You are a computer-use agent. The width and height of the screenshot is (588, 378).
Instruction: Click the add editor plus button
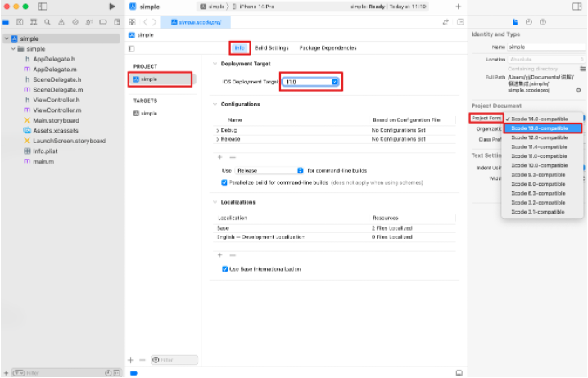click(459, 7)
